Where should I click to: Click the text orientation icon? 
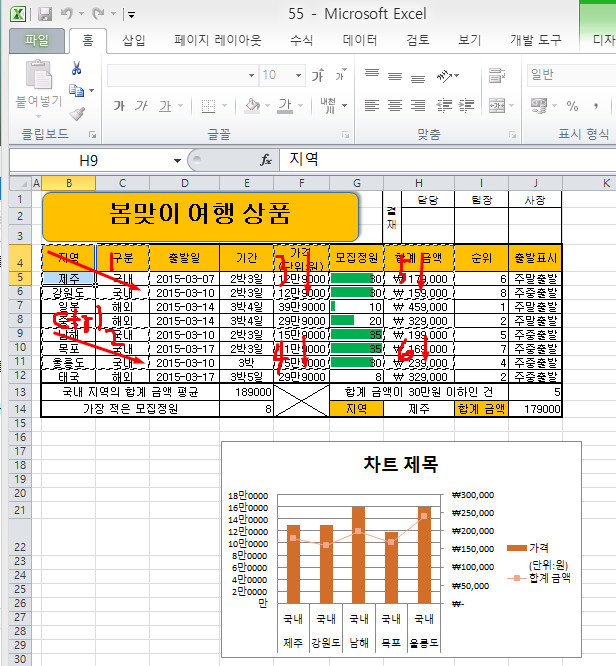[444, 76]
